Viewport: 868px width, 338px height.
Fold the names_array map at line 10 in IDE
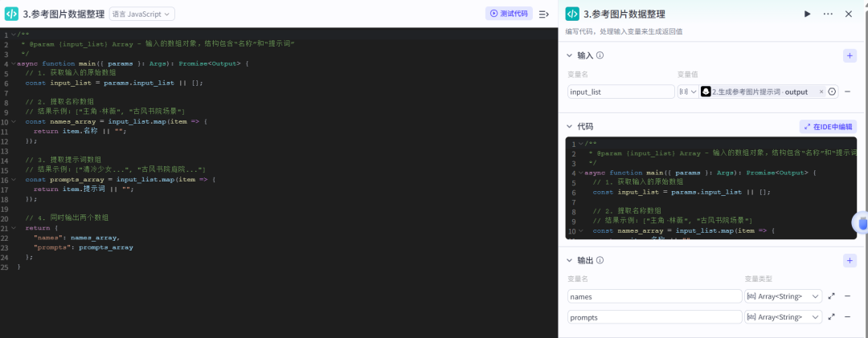pos(14,122)
